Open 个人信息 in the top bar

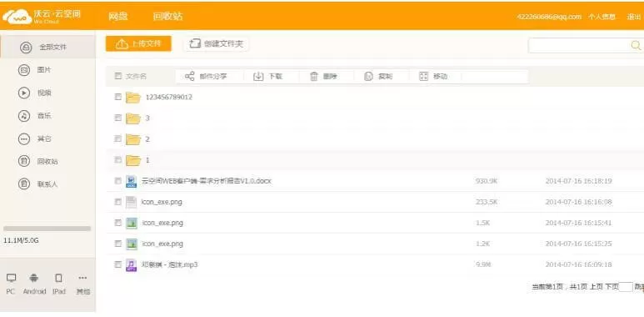(602, 17)
